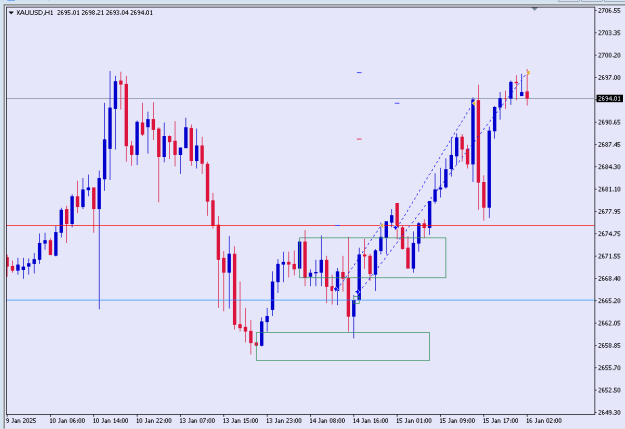Select the lower green rectangle near 2658
This screenshot has height=429, width=625.
click(x=343, y=346)
